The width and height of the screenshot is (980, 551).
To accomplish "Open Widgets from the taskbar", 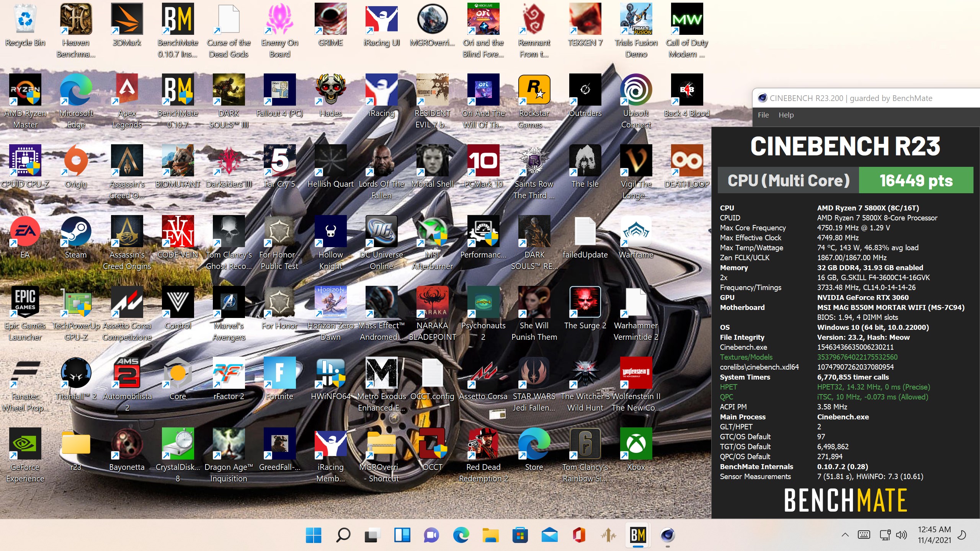I will (402, 535).
